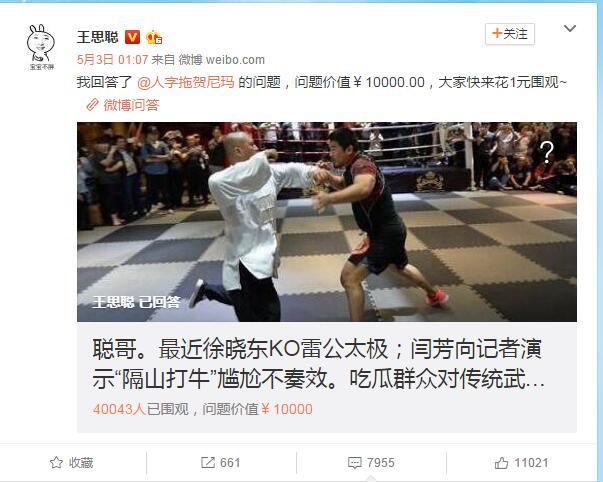Viewport: 603px width, 482px height.
Task: Click the paperclip 微博问答 link icon
Action: [x=92, y=105]
